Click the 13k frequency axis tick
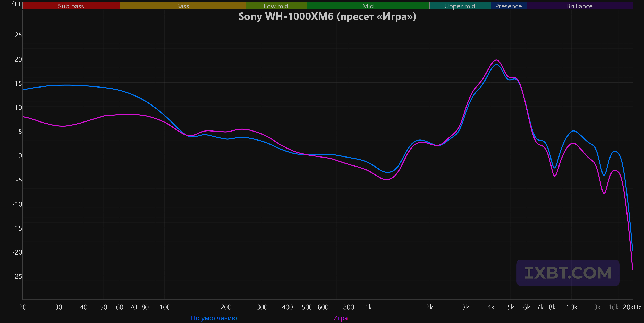Viewport: 644px width, 323px height. (595, 307)
